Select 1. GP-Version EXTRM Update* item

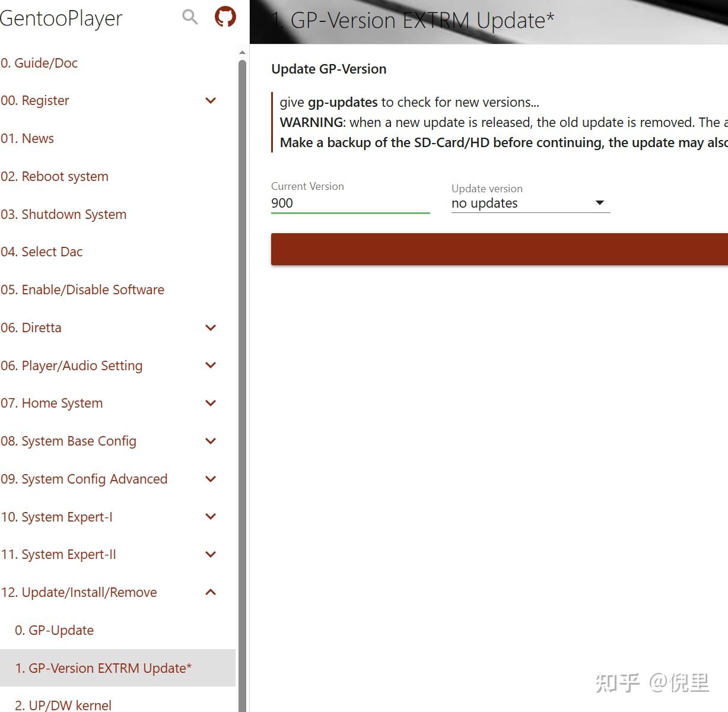coord(117,668)
